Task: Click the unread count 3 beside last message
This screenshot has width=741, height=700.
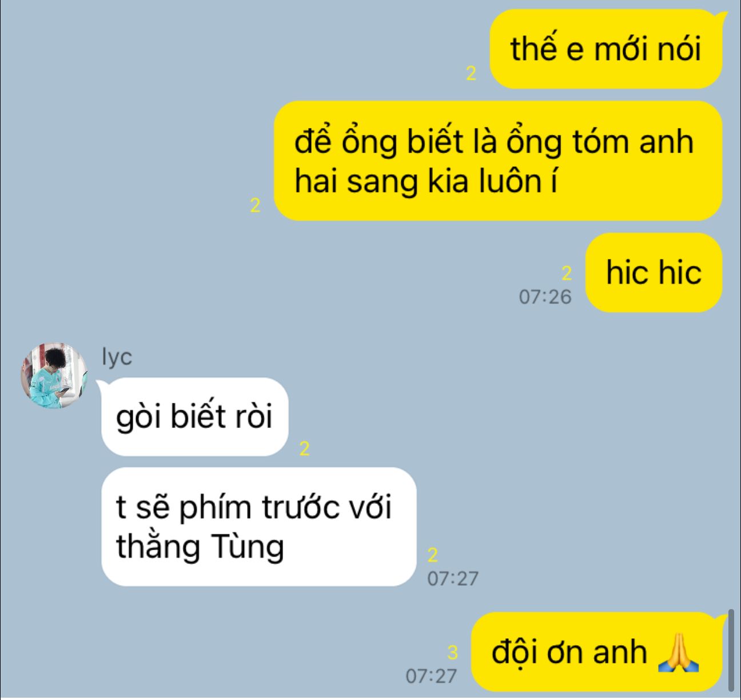Action: (x=452, y=652)
